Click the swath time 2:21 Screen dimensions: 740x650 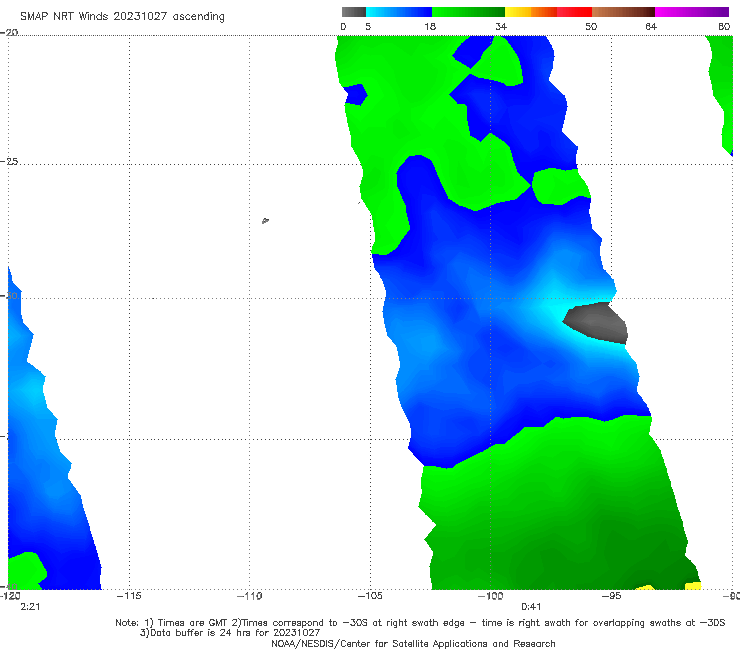(x=30, y=607)
